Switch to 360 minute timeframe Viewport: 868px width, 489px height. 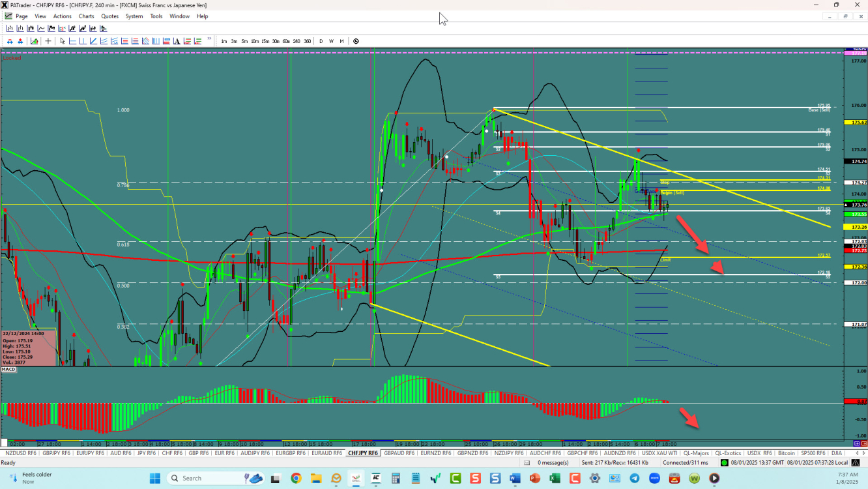point(308,41)
